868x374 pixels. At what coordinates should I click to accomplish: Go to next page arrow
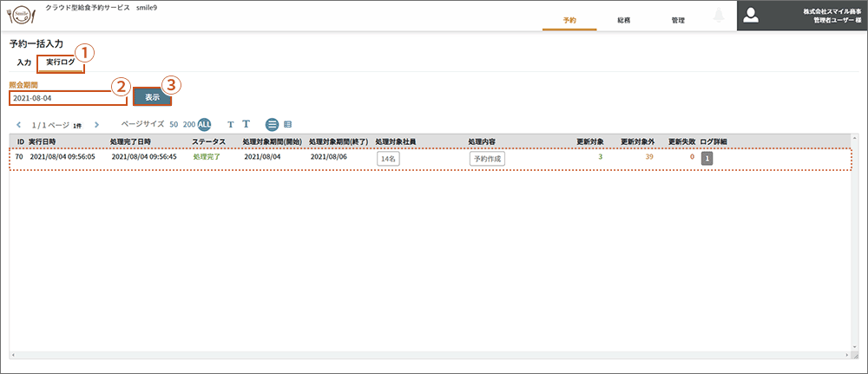point(97,124)
